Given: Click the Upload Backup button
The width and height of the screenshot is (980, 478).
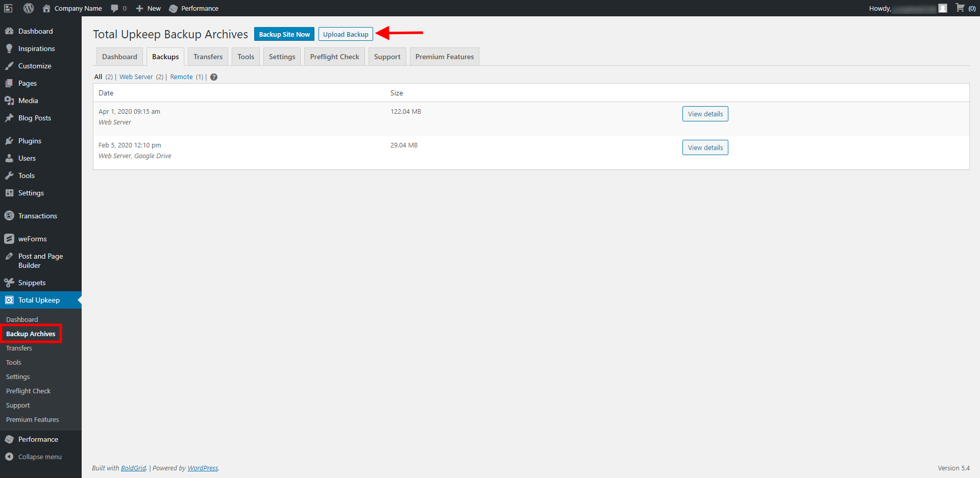Looking at the screenshot, I should pos(346,34).
